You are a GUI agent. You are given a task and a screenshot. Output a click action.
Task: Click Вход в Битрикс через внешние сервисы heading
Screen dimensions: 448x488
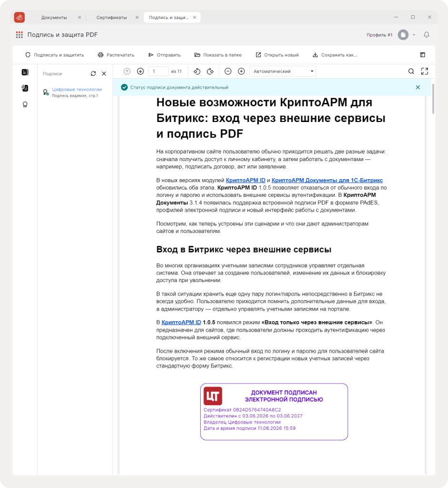tap(244, 249)
